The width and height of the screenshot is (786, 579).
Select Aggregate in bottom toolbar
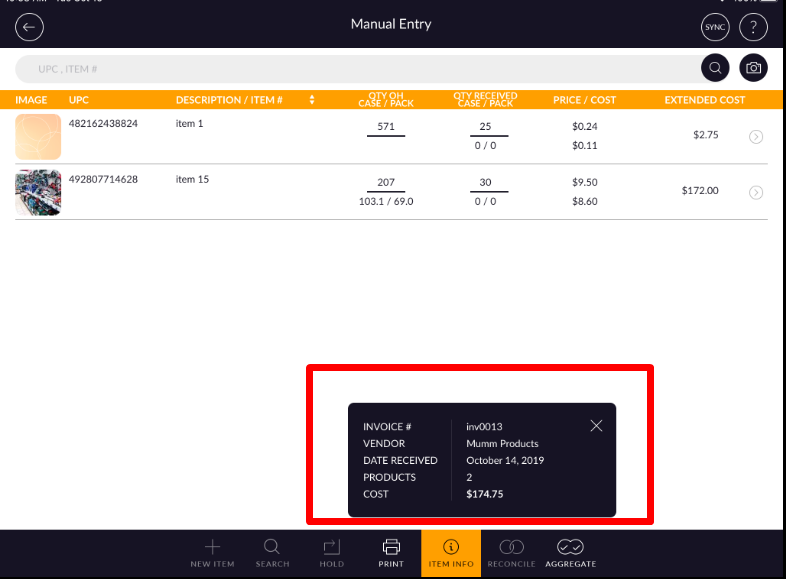[571, 552]
